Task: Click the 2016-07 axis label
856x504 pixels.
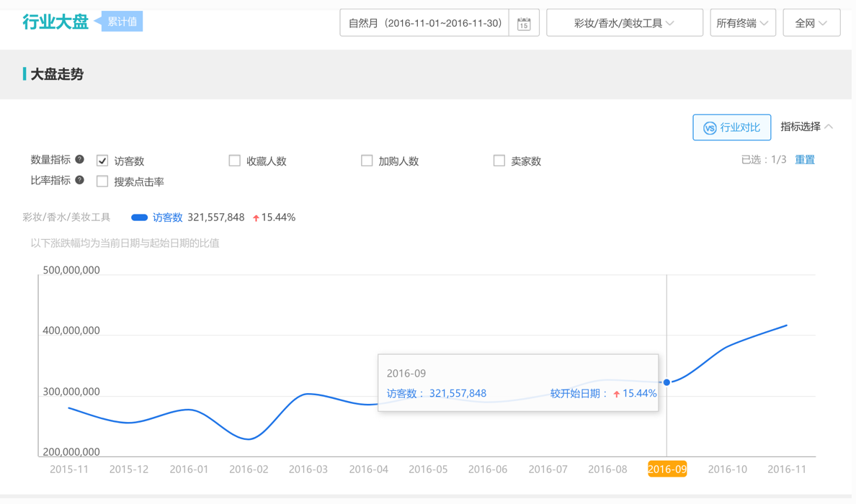Action: pos(548,469)
